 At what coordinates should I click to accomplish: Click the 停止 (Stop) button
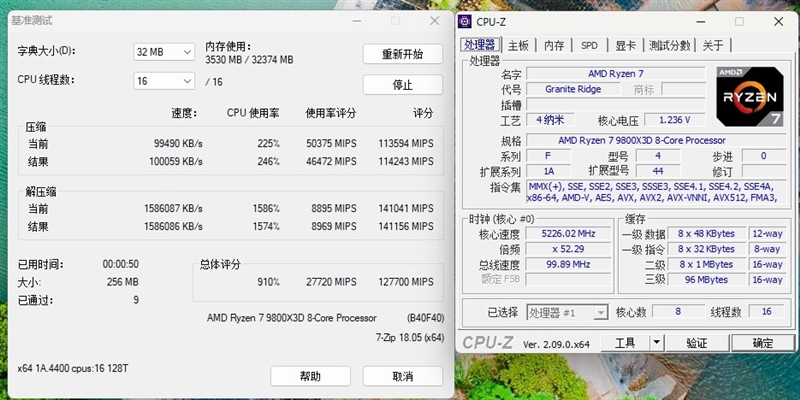(x=403, y=85)
